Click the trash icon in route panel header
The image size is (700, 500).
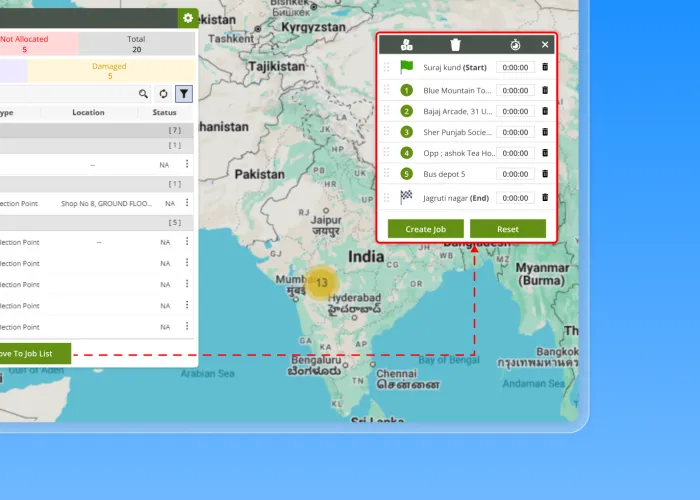(x=456, y=45)
